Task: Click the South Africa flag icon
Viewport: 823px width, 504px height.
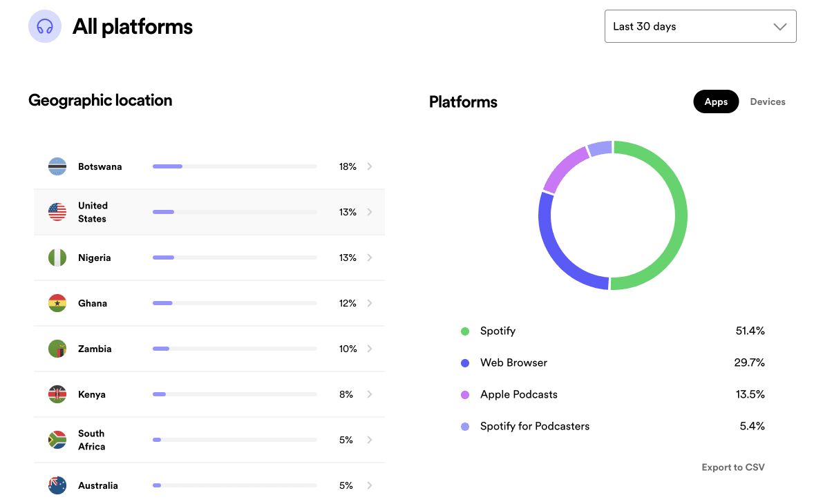Action: point(57,440)
